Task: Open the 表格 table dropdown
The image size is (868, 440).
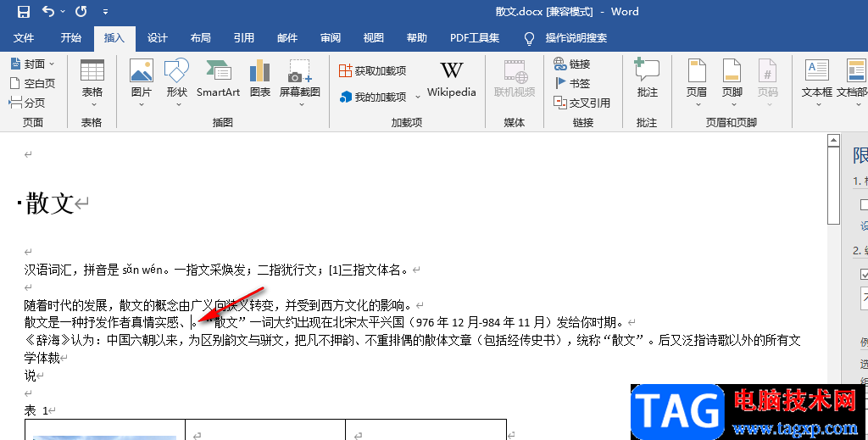Action: [92, 84]
